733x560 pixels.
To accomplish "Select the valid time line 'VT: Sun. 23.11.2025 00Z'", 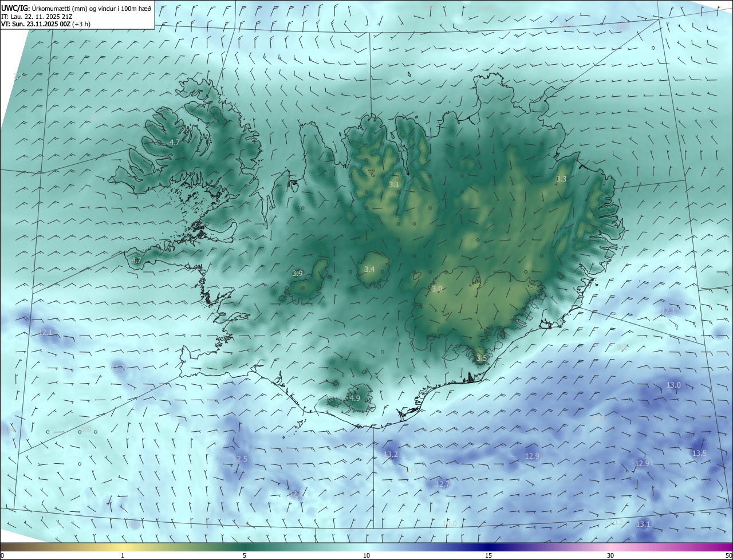I will 36,24.
